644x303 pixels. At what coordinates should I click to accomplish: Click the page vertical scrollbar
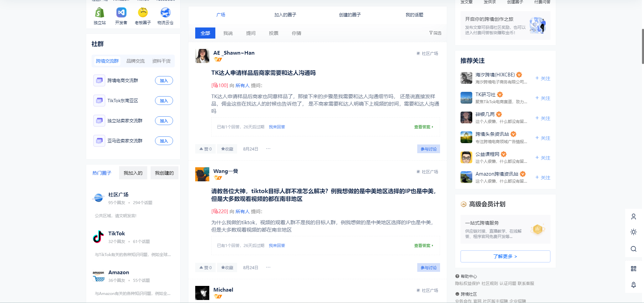tap(643, 46)
